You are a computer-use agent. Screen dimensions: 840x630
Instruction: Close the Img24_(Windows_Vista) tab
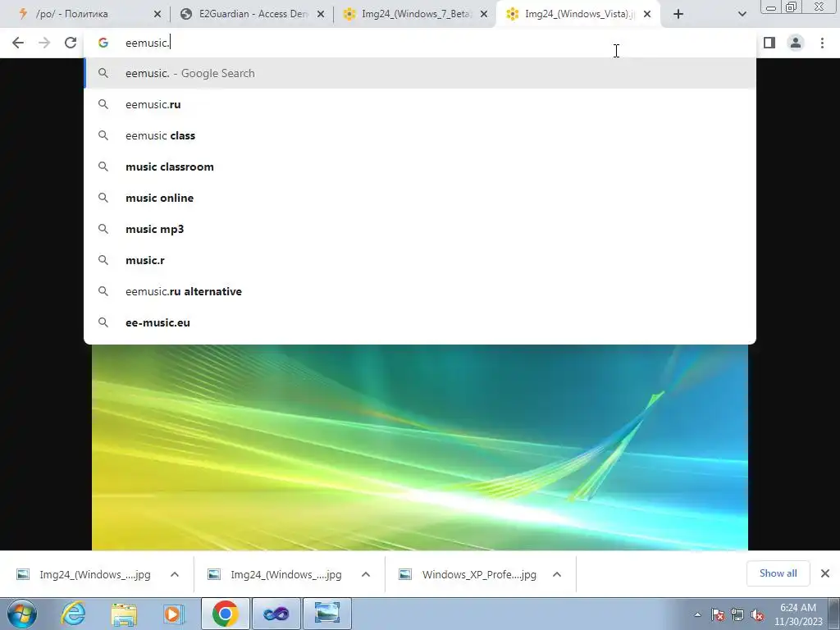pyautogui.click(x=647, y=15)
